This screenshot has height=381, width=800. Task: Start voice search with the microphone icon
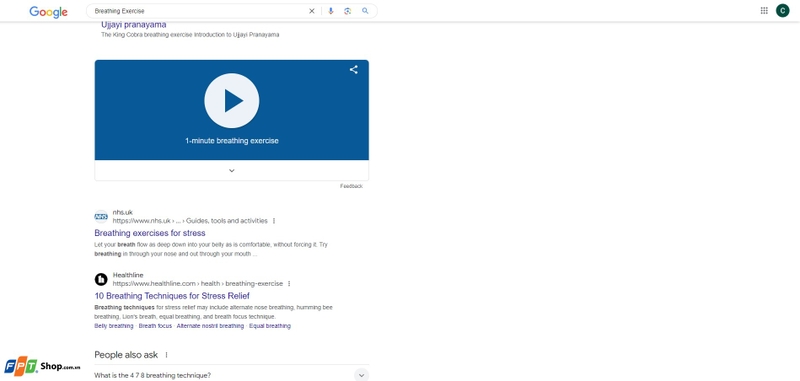click(x=331, y=11)
